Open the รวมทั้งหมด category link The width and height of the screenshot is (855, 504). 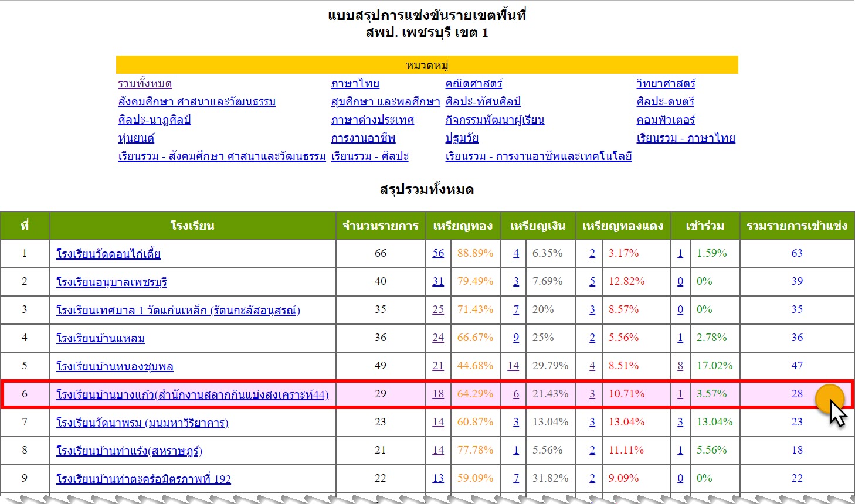point(145,84)
